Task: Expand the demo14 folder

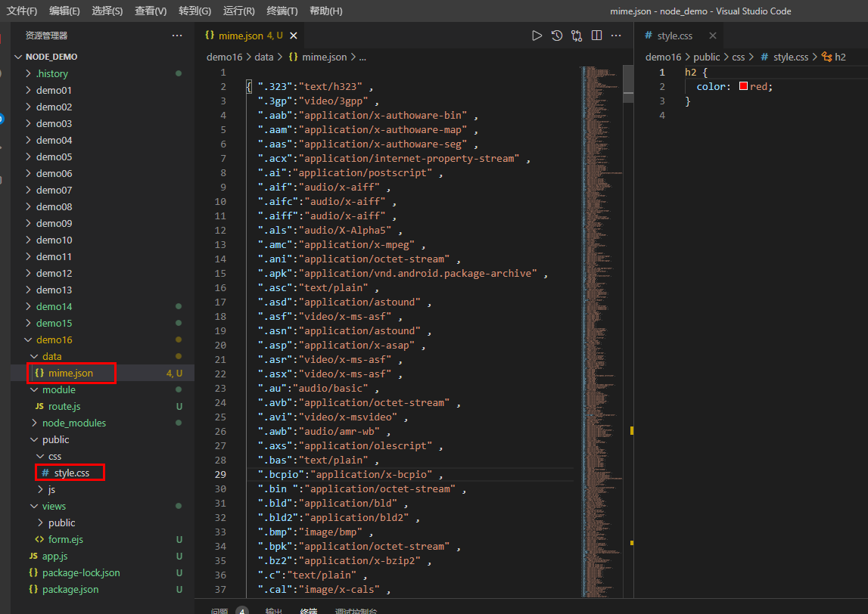Action: pos(54,306)
